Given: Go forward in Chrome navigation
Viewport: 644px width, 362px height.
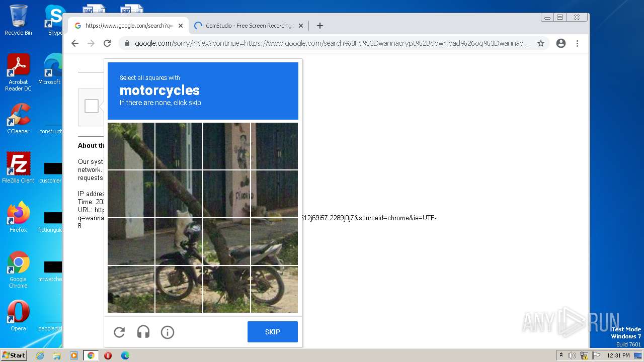Looking at the screenshot, I should coord(91,43).
